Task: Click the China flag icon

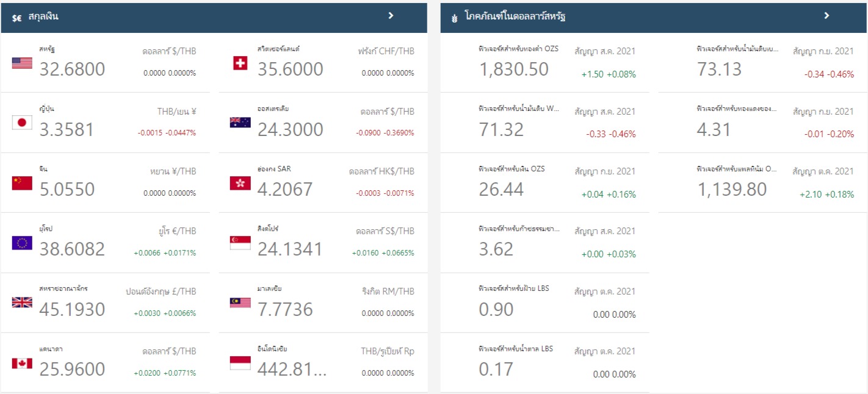Action: pos(22,183)
